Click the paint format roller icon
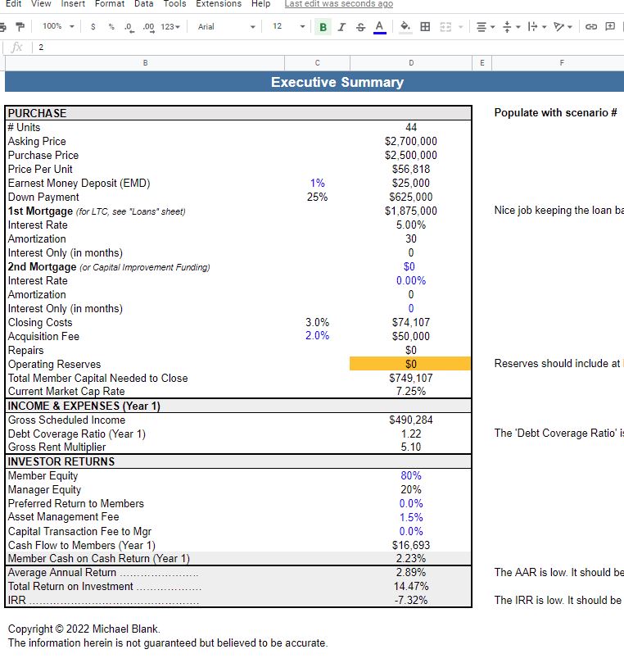Screen dimensions: 624x672 click(x=20, y=26)
